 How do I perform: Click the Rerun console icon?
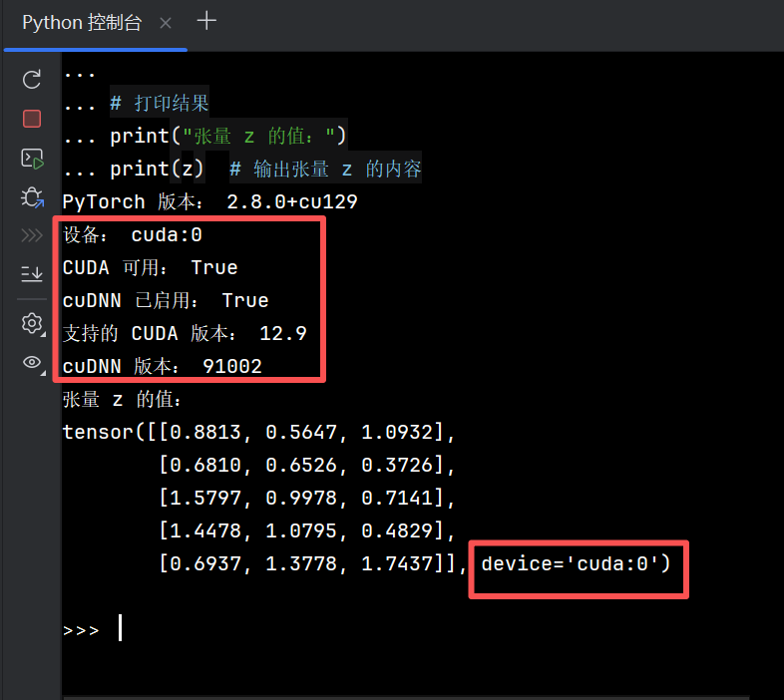tap(32, 80)
